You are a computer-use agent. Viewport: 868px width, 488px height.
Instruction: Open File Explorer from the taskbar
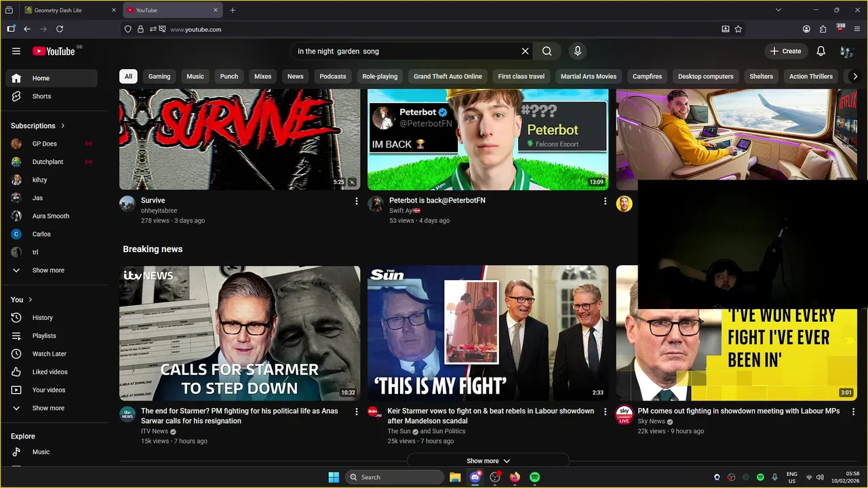click(455, 477)
